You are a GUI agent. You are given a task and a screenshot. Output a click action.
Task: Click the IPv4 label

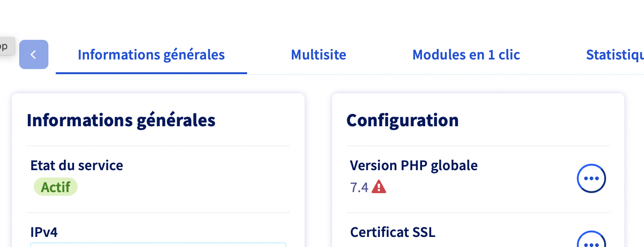[44, 232]
